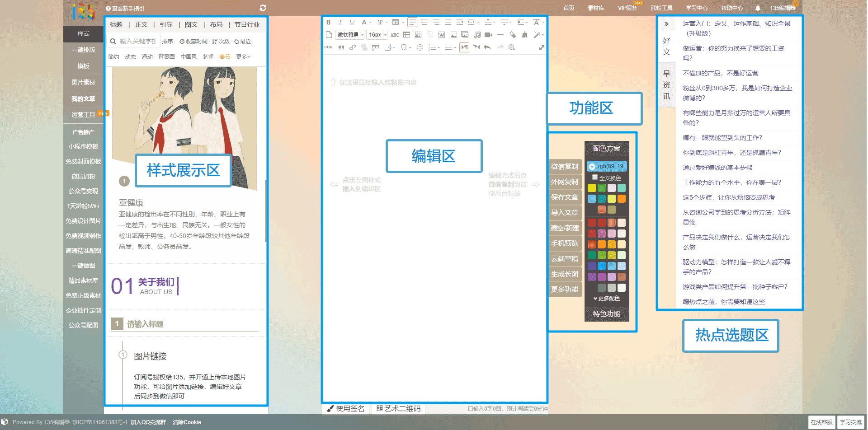Insert a table into the article
The width and height of the screenshot is (868, 430).
pos(407,35)
